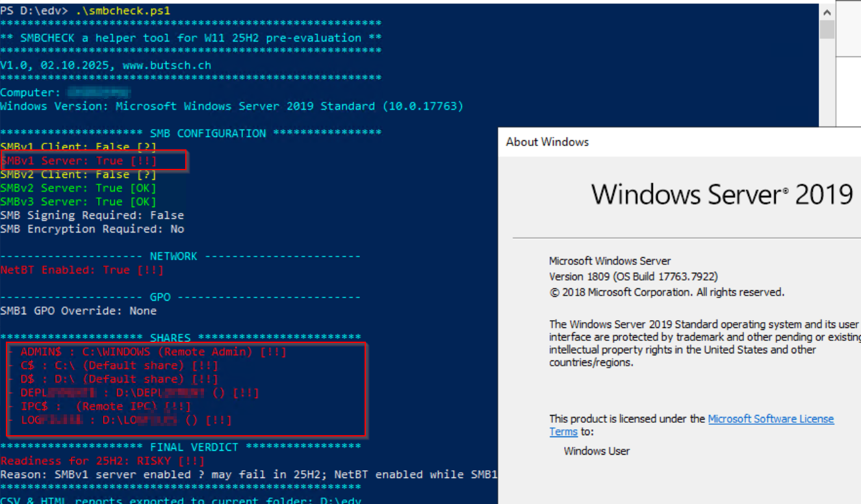Click the SMBv3 Server: True [OK] line
The width and height of the screenshot is (861, 504).
78,202
